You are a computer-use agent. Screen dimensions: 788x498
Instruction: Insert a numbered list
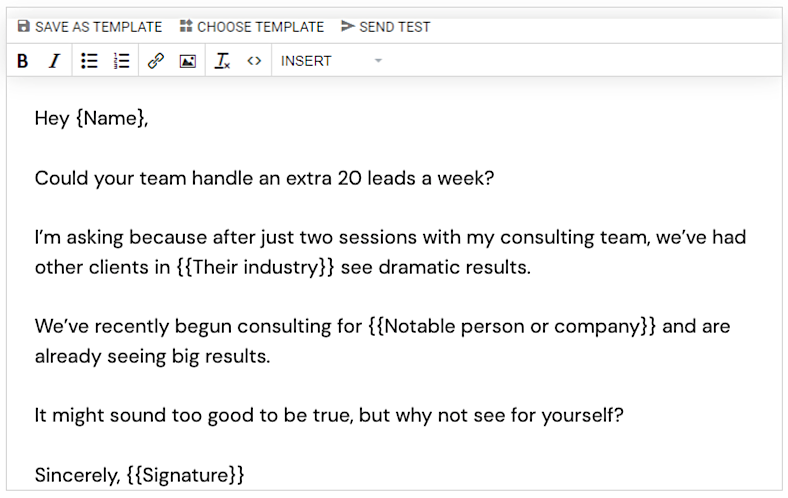(121, 61)
